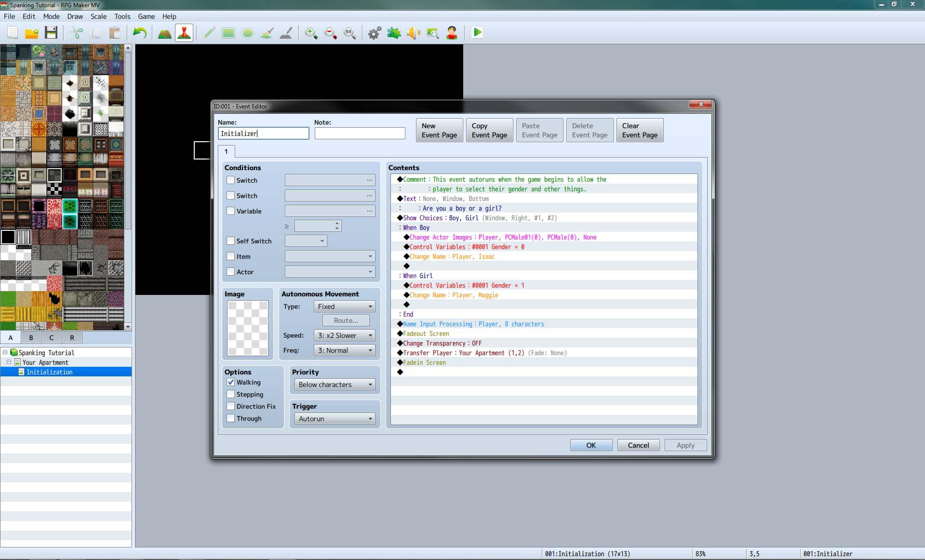
Task: Select the Rectangle draw tool
Action: click(x=228, y=33)
